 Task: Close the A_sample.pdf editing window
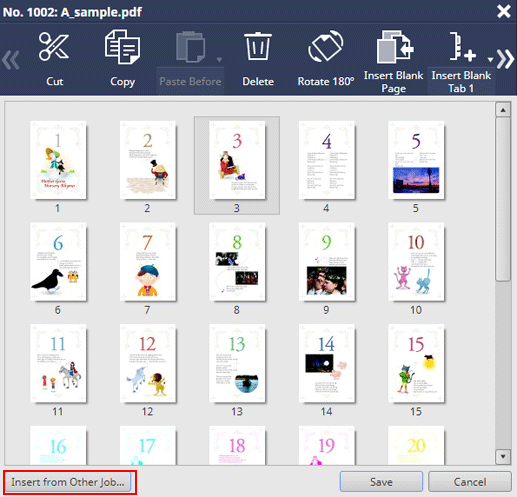click(x=504, y=12)
